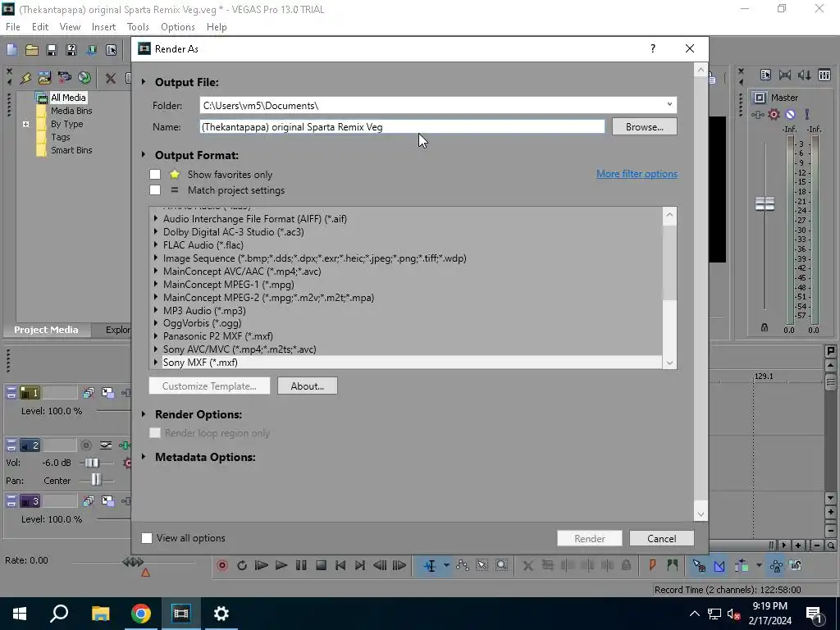Open the Folder path dropdown
This screenshot has height=630, width=840.
(669, 104)
